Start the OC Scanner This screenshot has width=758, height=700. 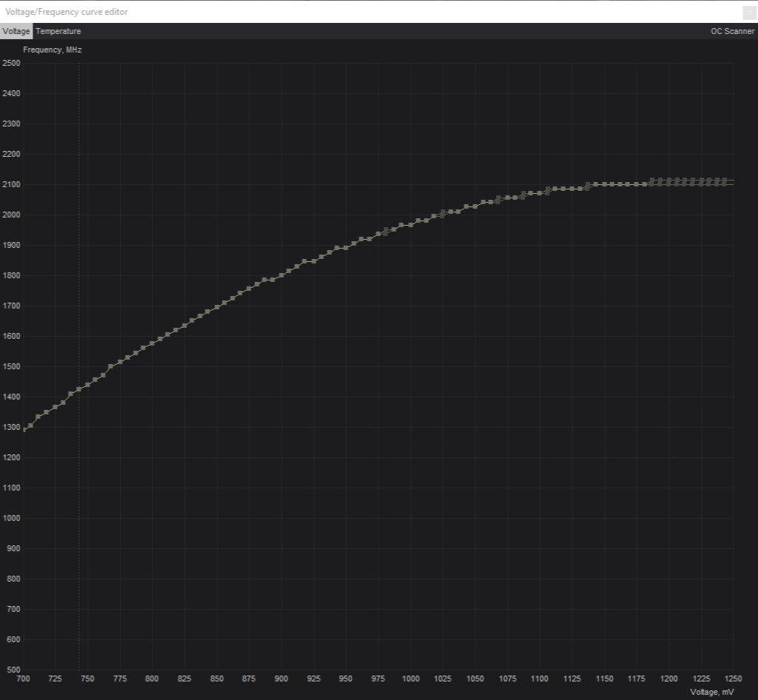[732, 31]
